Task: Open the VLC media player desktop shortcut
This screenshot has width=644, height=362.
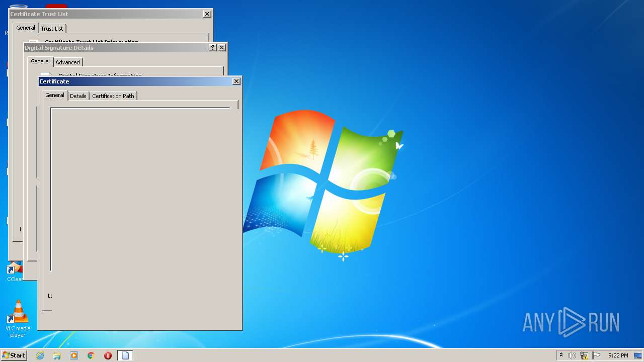Action: tap(18, 319)
